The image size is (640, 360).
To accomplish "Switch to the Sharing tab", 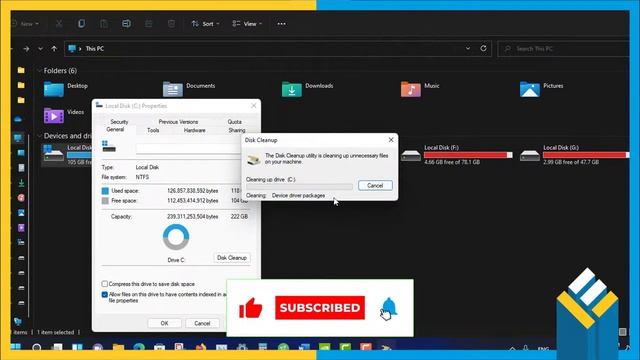I will pyautogui.click(x=237, y=130).
